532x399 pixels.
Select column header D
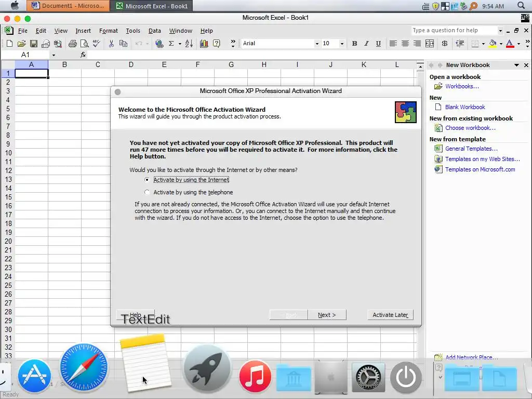[x=131, y=64]
